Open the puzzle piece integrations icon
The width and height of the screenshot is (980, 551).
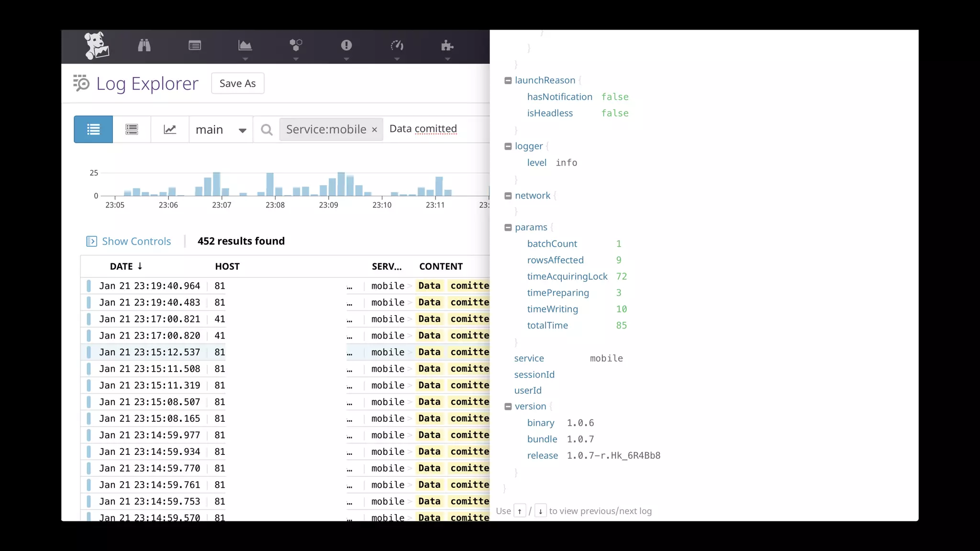click(447, 45)
